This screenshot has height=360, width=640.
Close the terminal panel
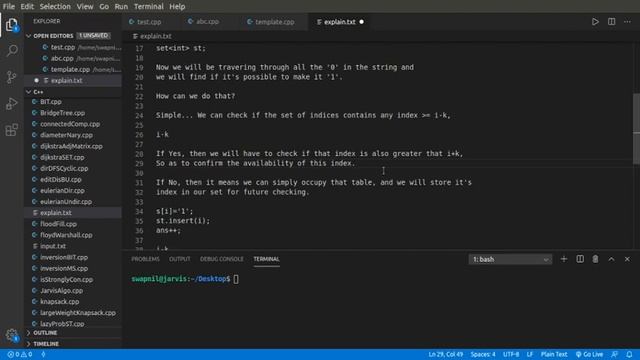(x=627, y=259)
